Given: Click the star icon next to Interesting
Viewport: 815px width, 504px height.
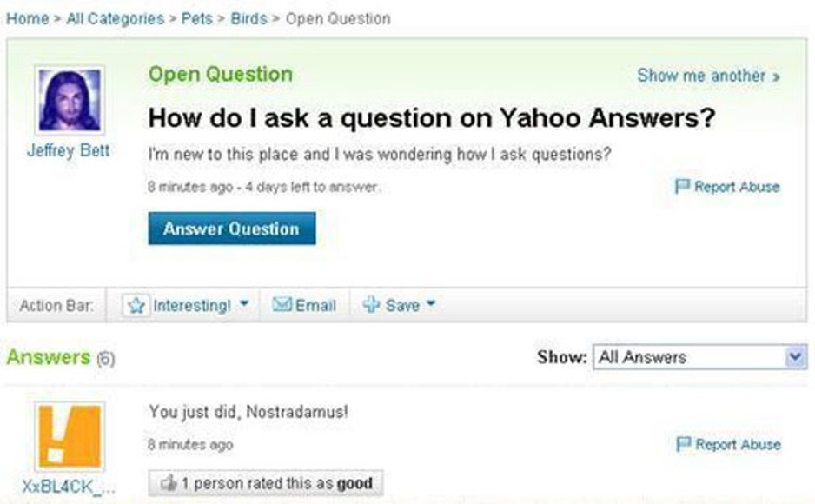Looking at the screenshot, I should [x=136, y=305].
